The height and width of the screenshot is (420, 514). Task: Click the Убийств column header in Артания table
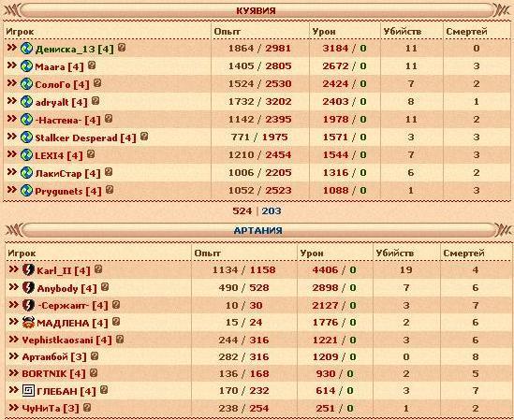pos(395,253)
